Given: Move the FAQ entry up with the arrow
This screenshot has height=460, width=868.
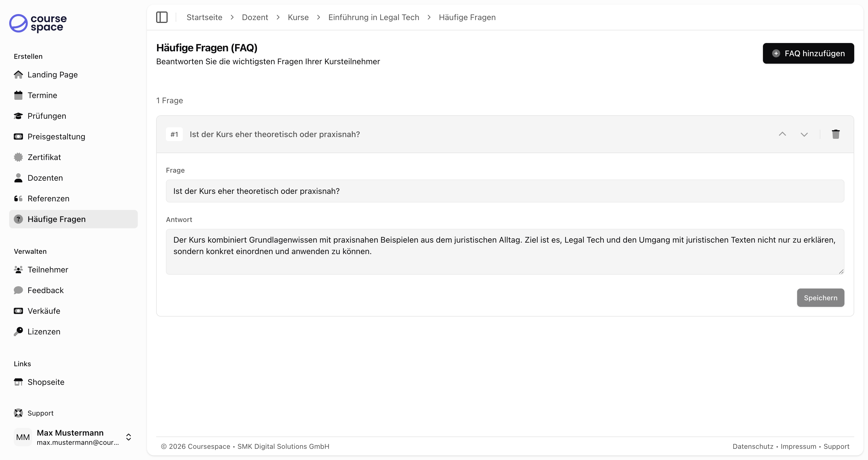Looking at the screenshot, I should coord(782,134).
